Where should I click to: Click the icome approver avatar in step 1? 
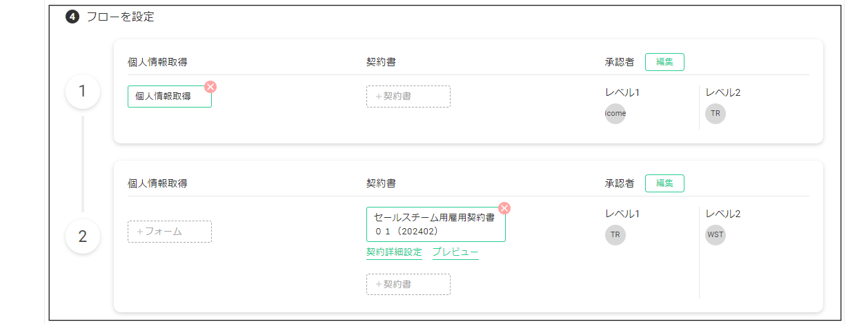[615, 113]
